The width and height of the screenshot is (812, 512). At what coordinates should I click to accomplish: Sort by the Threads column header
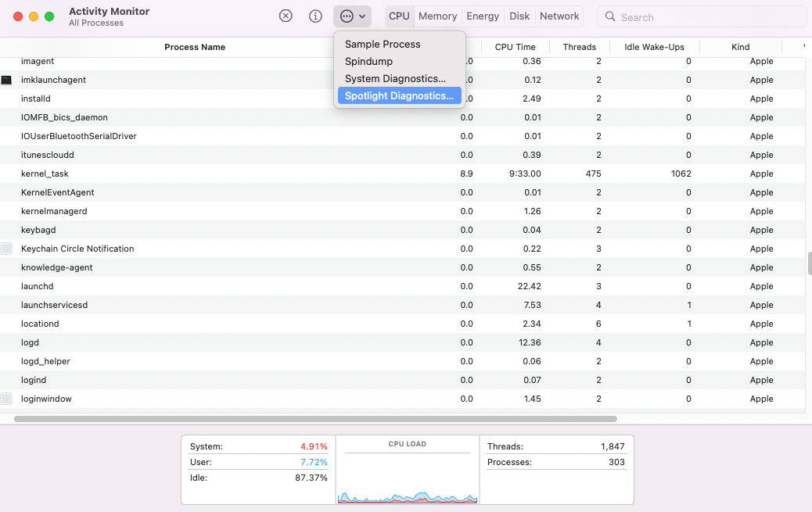580,47
